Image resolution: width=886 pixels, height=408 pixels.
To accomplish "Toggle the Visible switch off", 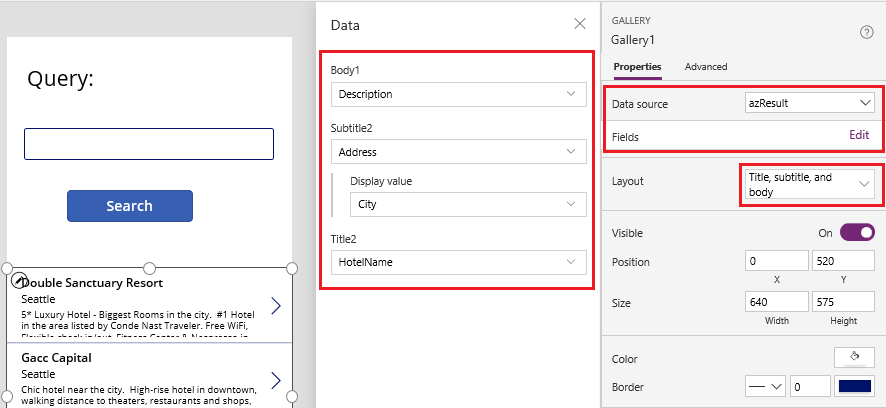I will coord(857,233).
